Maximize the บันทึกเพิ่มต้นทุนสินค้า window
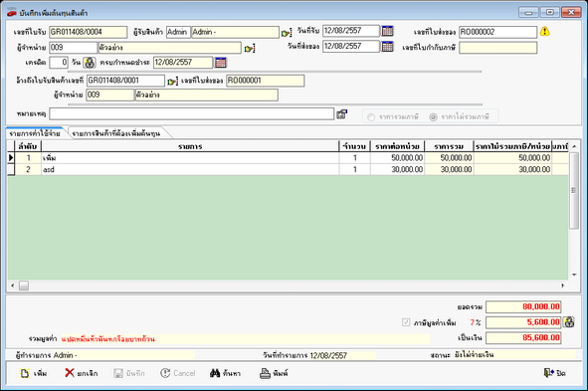The height and width of the screenshot is (391, 588). click(550, 12)
